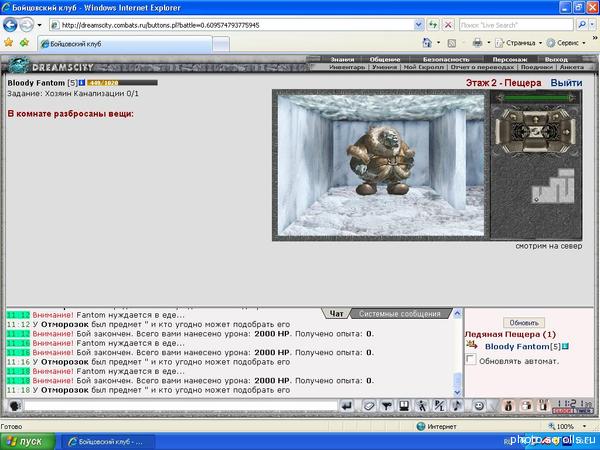Open Анкета submenu link

click(572, 67)
